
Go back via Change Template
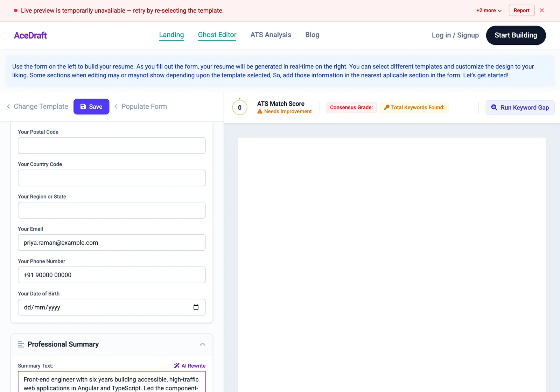pos(37,106)
